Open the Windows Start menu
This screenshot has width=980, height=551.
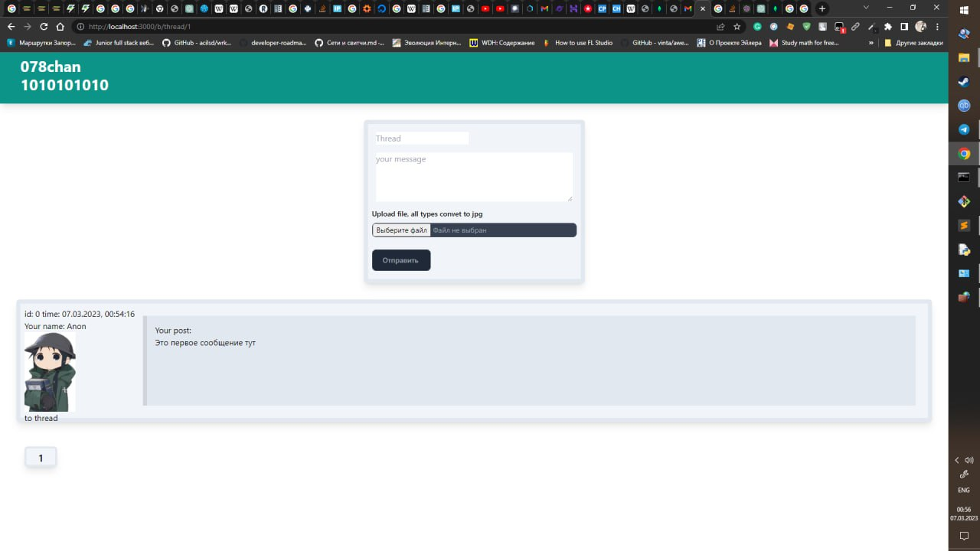[964, 10]
